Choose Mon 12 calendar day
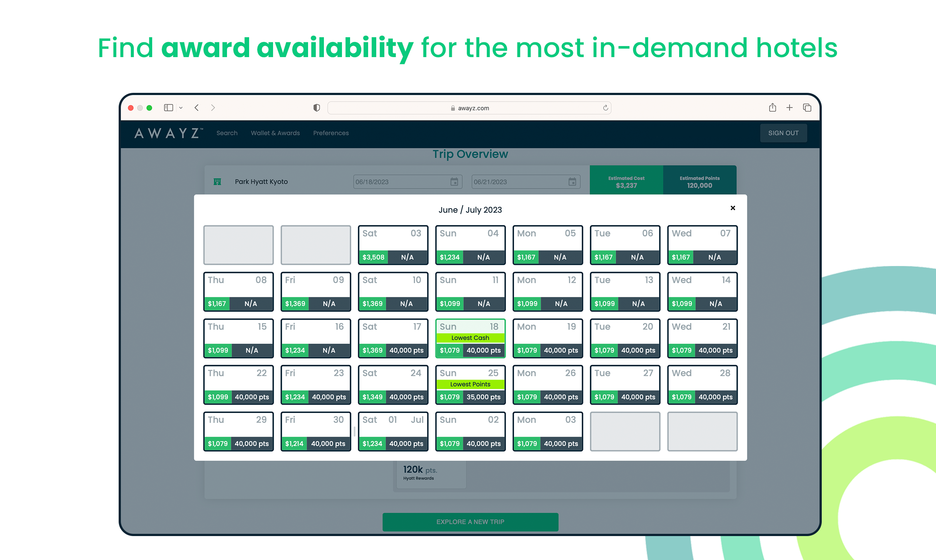Viewport: 936px width, 560px height. click(x=548, y=292)
